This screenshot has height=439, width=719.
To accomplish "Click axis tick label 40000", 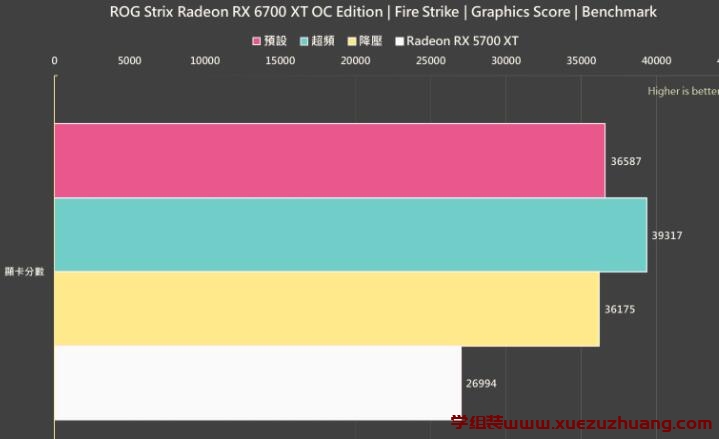I will pyautogui.click(x=656, y=61).
